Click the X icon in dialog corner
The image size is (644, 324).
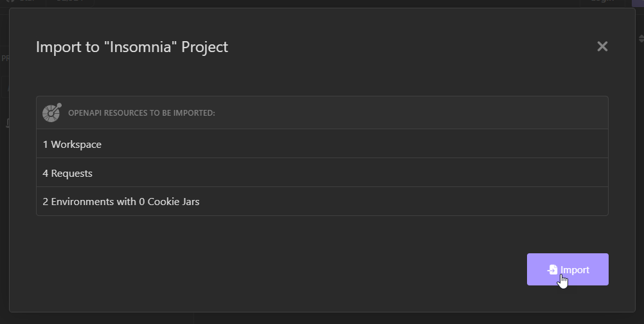pyautogui.click(x=602, y=46)
